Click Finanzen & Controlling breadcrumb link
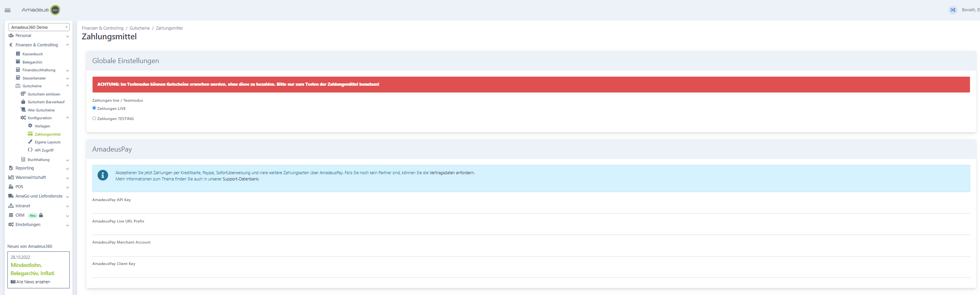The image size is (980, 295). 102,28
